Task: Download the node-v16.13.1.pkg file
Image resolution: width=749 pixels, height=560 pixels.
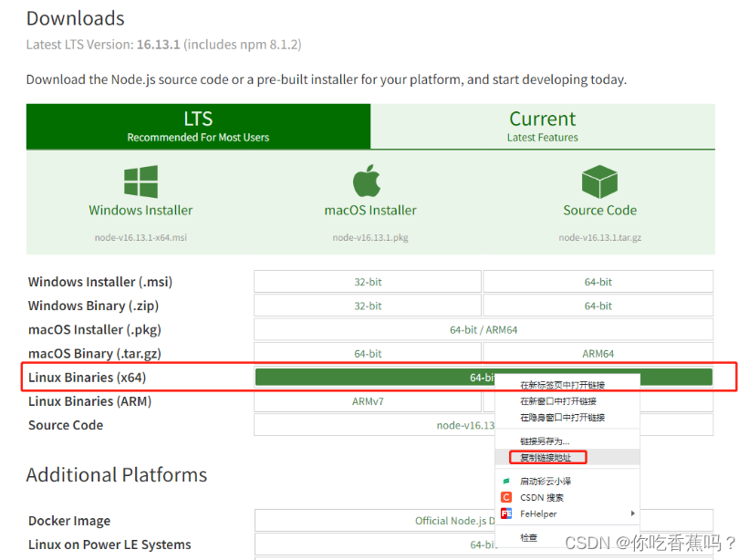Action: [369, 237]
